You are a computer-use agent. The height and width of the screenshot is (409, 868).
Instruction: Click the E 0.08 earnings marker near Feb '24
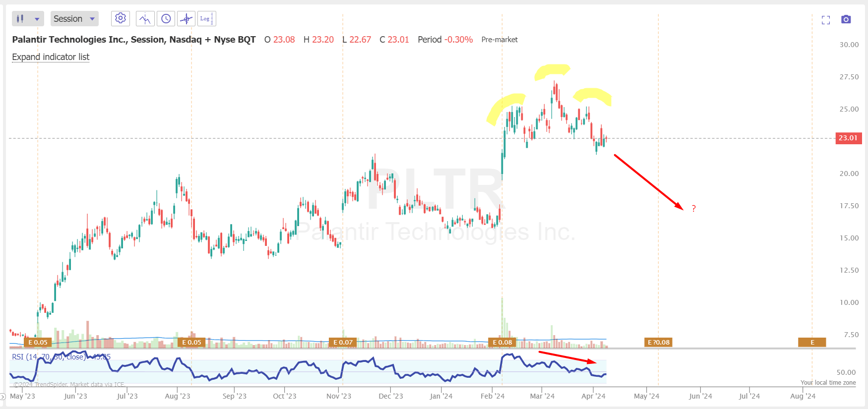click(502, 342)
